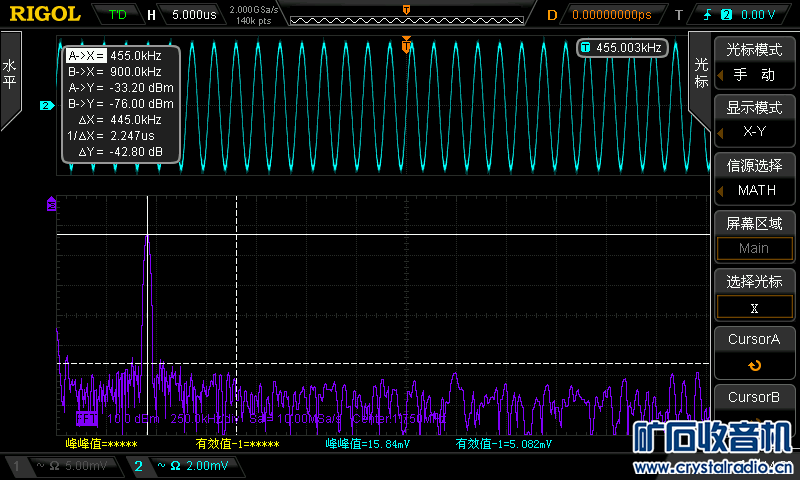Click the purple MATH trace marker
Image resolution: width=800 pixels, height=480 pixels.
(51, 205)
